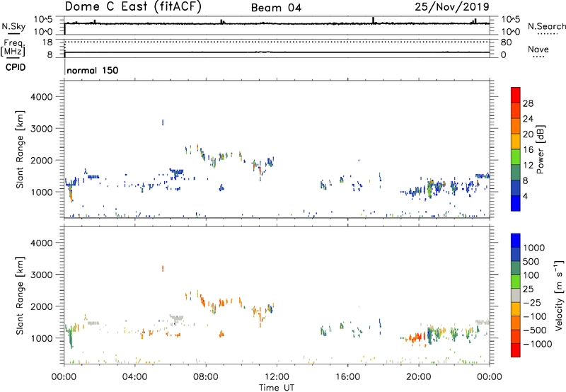Click the right-side '10^5' noise axis tick
The image size is (566, 392).
tap(510, 19)
